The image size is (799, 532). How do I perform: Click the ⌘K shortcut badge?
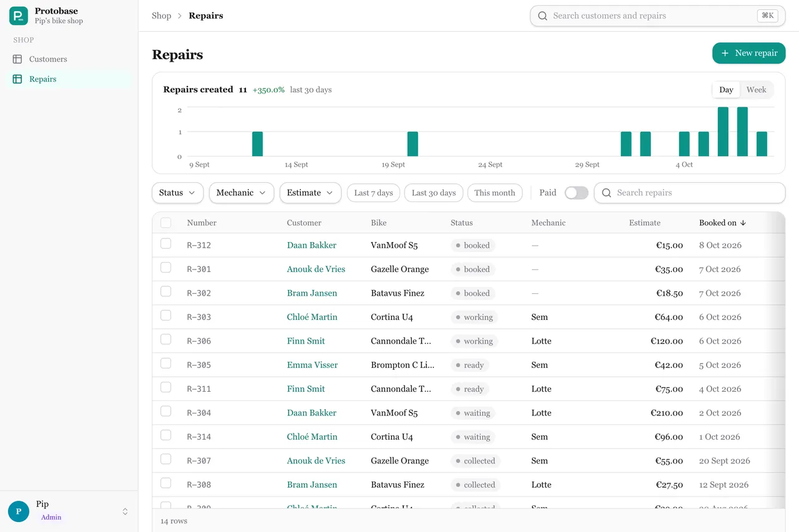[768, 16]
